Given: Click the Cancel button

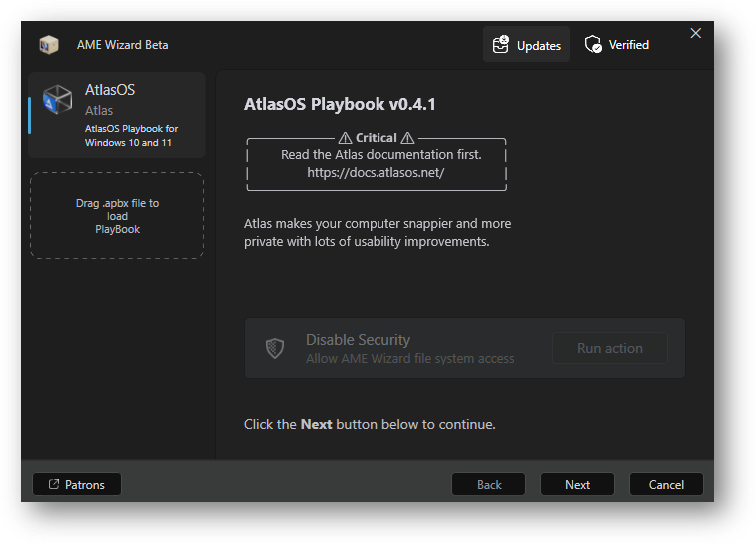Looking at the screenshot, I should pos(666,484).
